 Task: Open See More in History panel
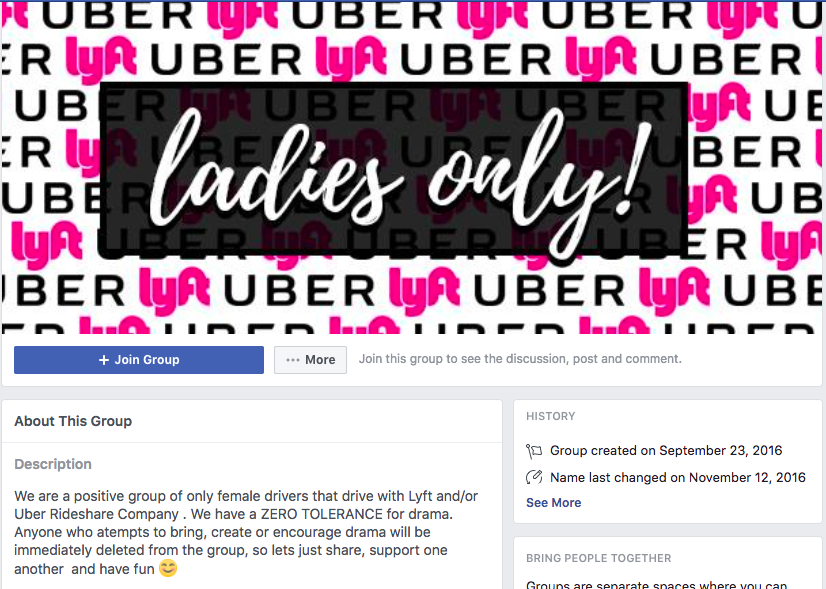pyautogui.click(x=554, y=503)
